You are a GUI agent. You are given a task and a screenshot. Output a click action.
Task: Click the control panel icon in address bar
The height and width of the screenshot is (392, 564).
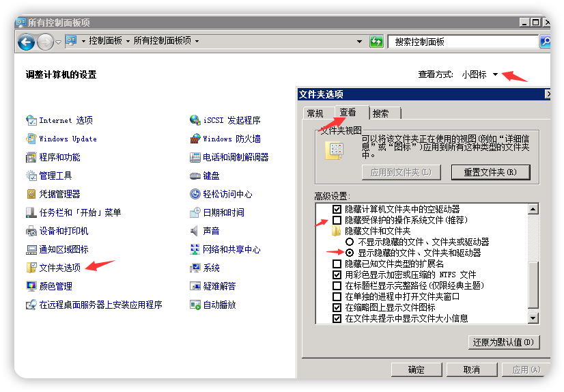click(x=71, y=40)
